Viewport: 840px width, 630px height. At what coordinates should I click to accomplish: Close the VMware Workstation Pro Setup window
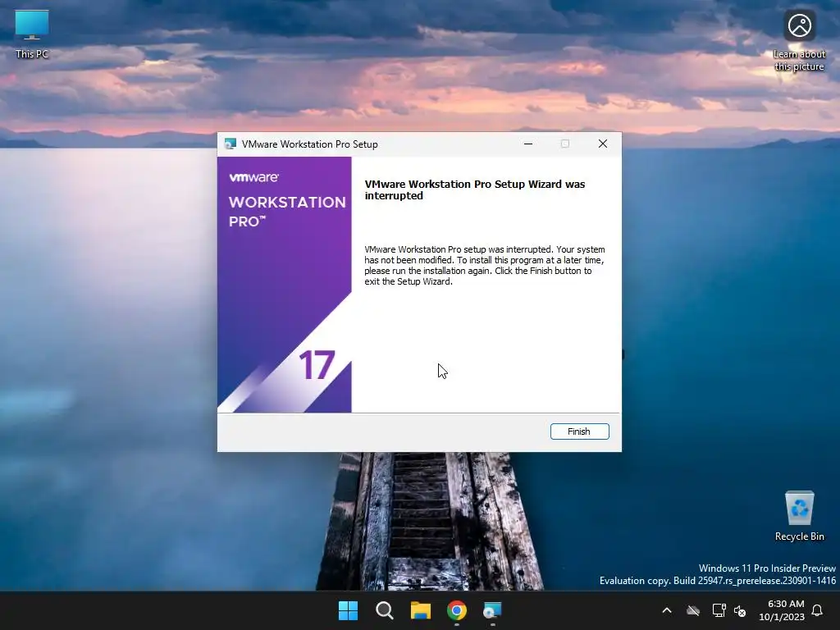coord(603,144)
